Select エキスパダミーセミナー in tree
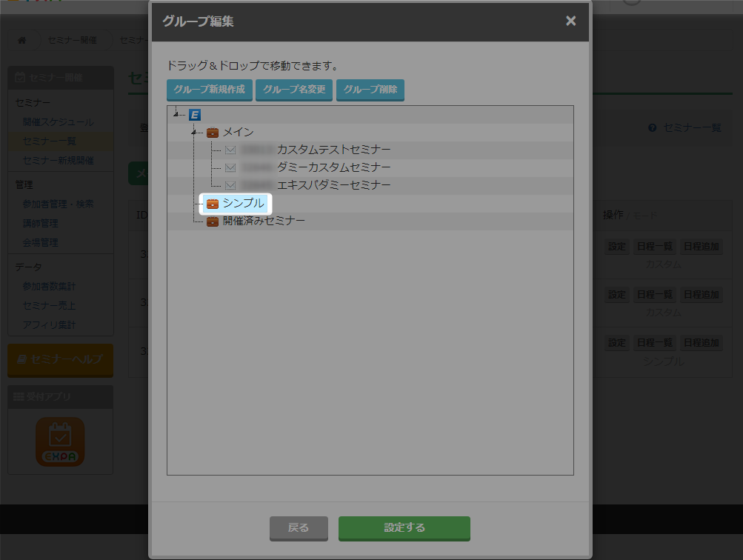 click(333, 184)
